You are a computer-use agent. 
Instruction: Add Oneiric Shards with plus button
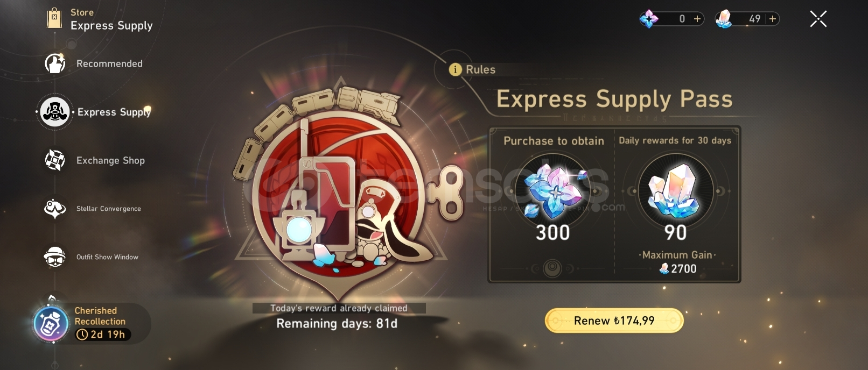[697, 19]
